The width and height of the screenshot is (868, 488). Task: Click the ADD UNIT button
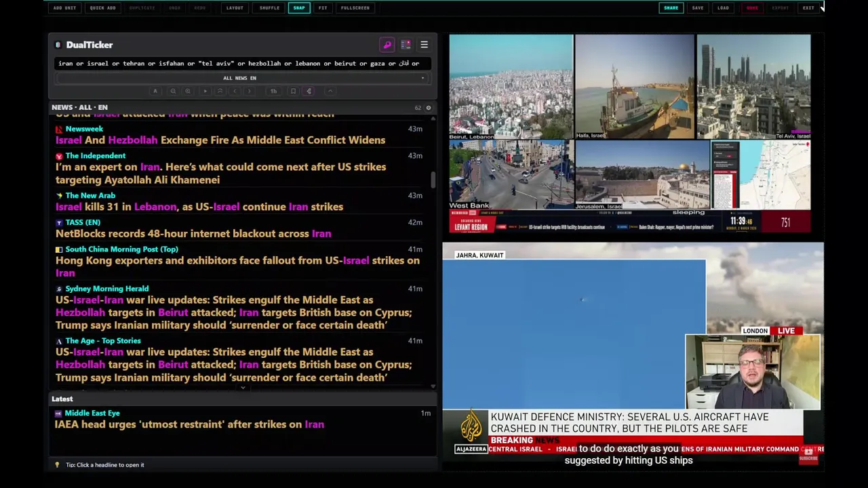[65, 8]
